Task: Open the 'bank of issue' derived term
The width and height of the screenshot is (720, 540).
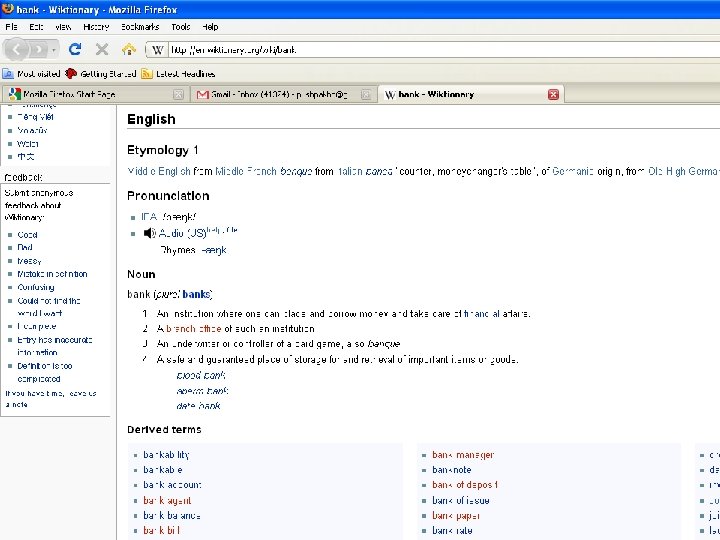Action: click(x=461, y=501)
